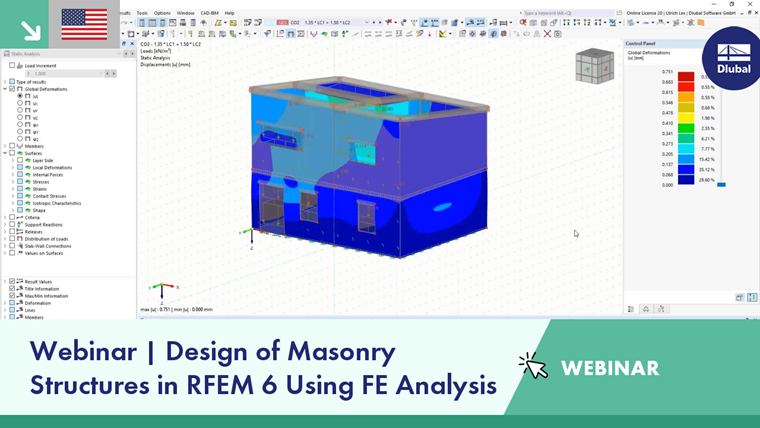Toggle the Distribution of Loads checkbox
This screenshot has width=760, height=428.
coord(12,239)
